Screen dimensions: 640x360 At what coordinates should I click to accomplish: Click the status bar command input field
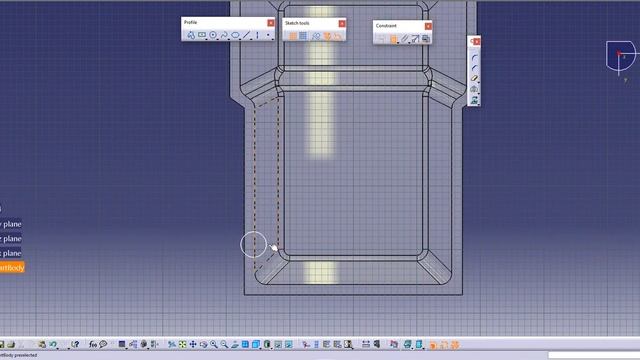594,356
